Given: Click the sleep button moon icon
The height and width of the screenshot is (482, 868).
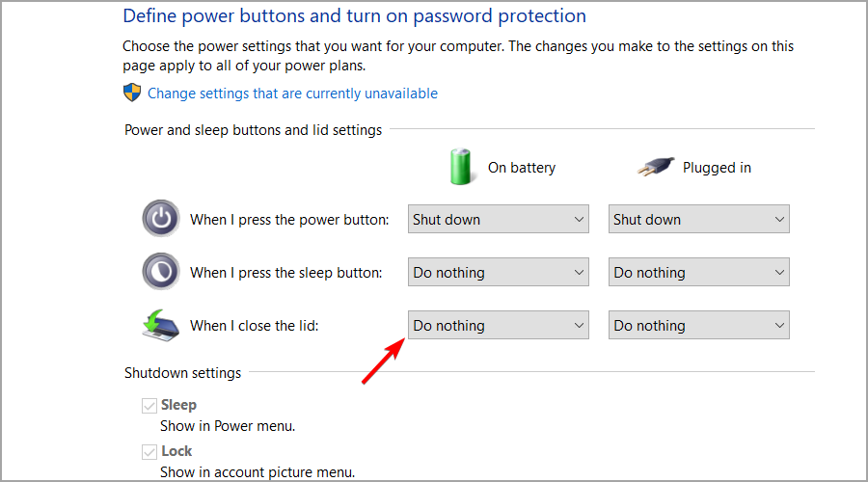Looking at the screenshot, I should [160, 272].
